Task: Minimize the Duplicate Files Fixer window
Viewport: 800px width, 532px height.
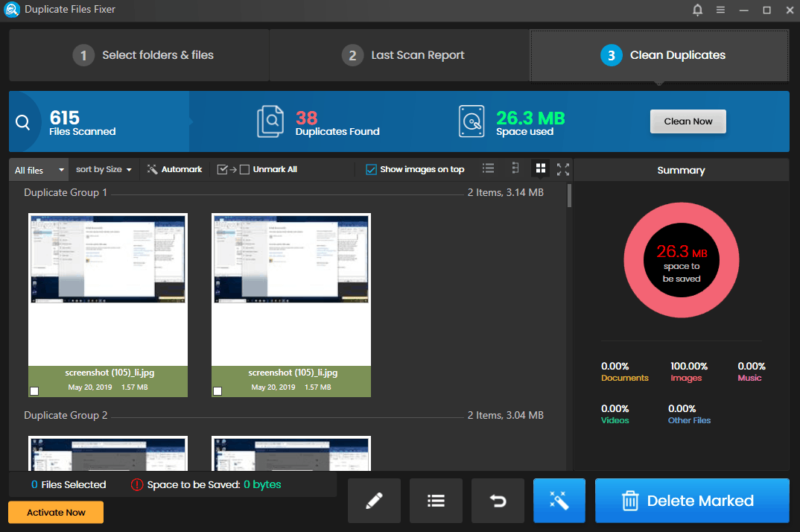Action: pyautogui.click(x=744, y=10)
